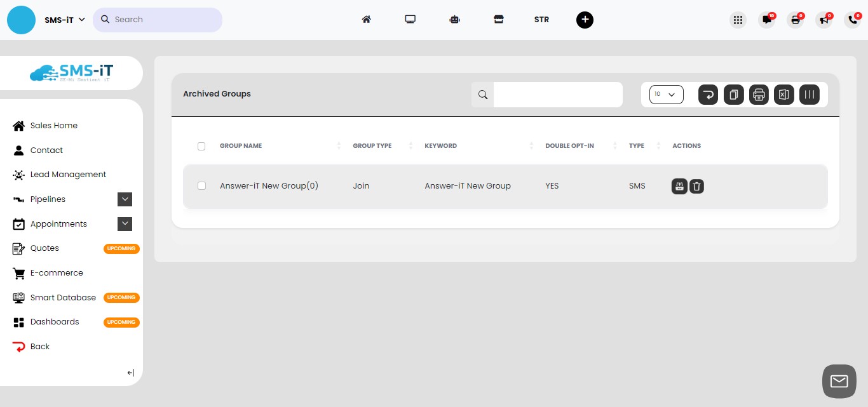
Task: Click the table search input field
Action: point(558,94)
